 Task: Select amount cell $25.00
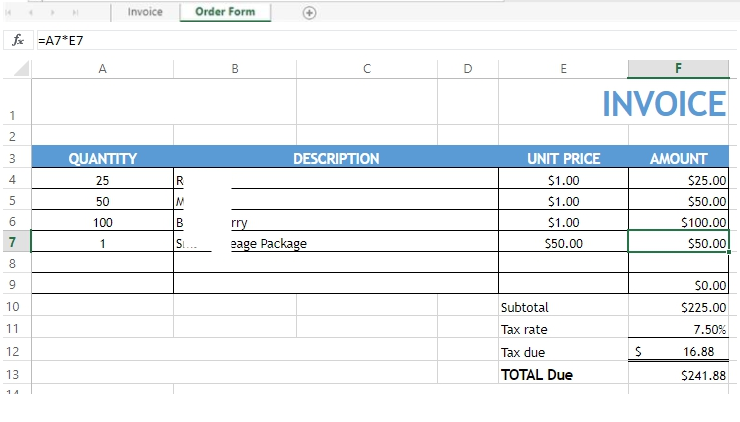coord(679,179)
